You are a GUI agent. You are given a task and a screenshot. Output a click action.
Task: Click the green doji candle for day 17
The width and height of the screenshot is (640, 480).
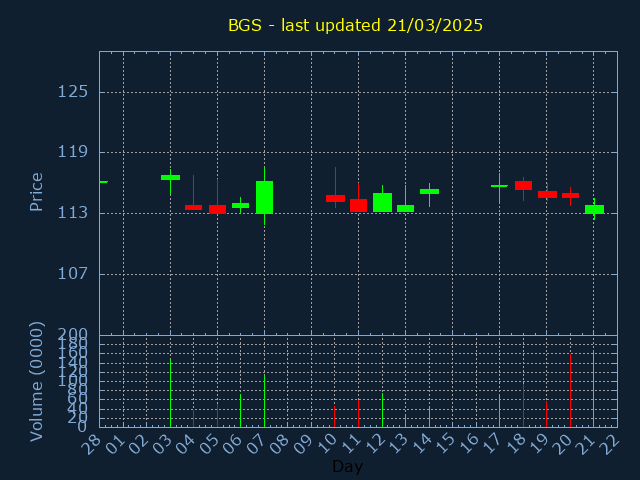click(x=499, y=186)
